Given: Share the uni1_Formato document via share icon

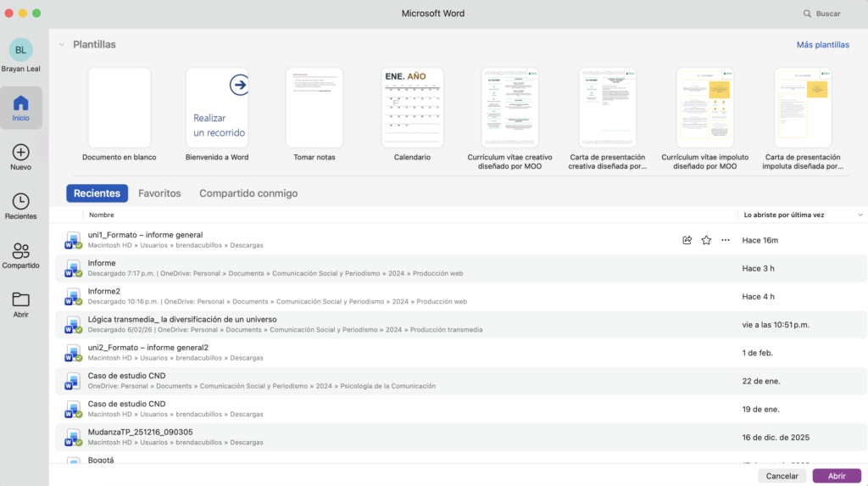Looking at the screenshot, I should click(x=687, y=240).
